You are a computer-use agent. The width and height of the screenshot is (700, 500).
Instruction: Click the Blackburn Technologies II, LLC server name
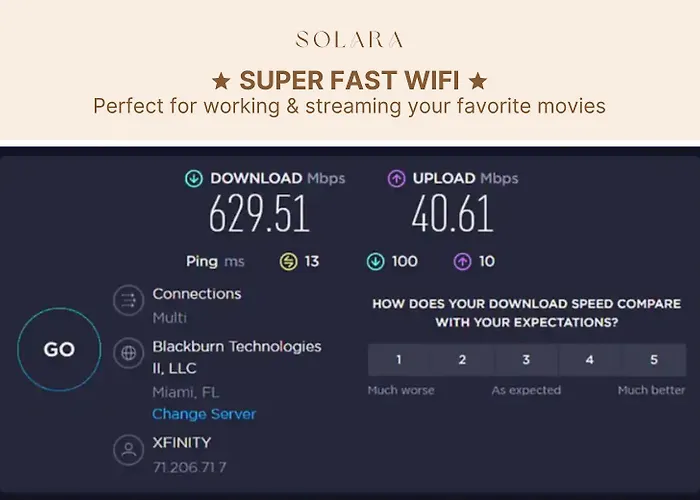pos(237,357)
